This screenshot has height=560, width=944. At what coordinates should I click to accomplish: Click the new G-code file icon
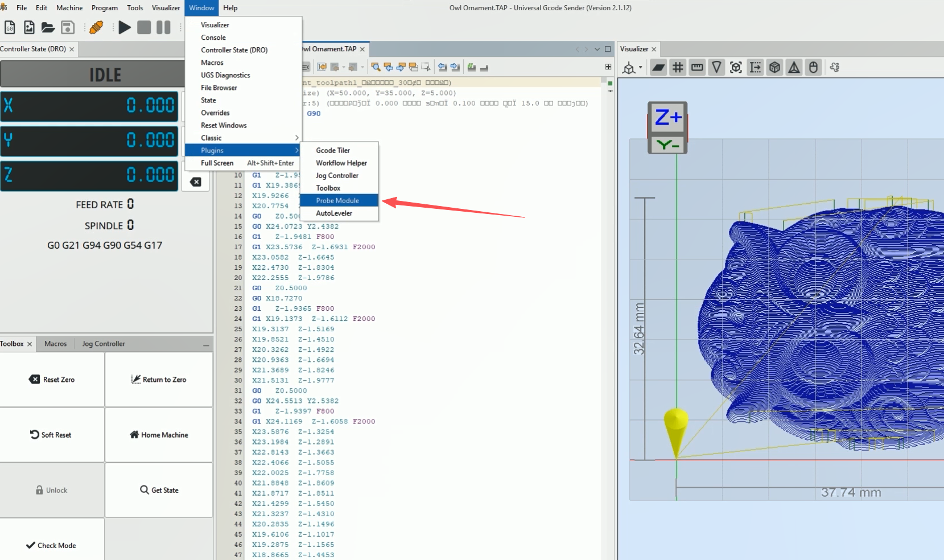tap(10, 27)
